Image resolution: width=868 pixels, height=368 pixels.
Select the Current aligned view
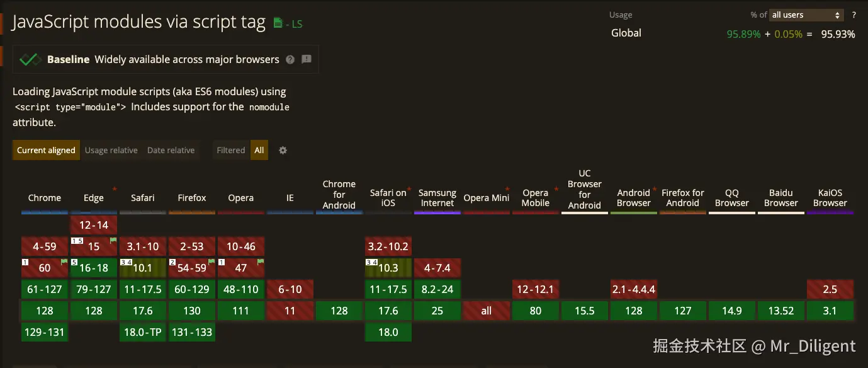pos(46,150)
